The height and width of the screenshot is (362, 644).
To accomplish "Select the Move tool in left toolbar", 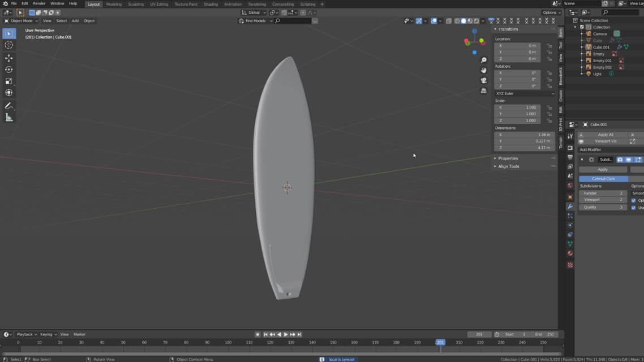I will (9, 58).
